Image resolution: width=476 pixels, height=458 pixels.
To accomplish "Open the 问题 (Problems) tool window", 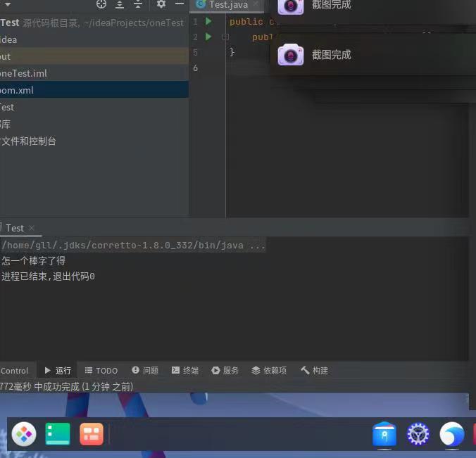I will (x=145, y=370).
